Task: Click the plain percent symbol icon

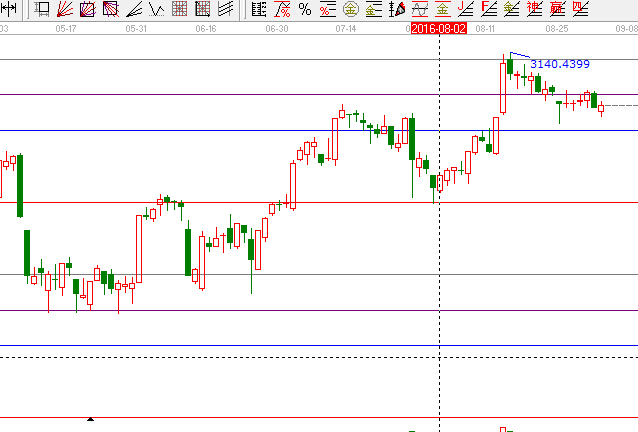Action: [304, 9]
